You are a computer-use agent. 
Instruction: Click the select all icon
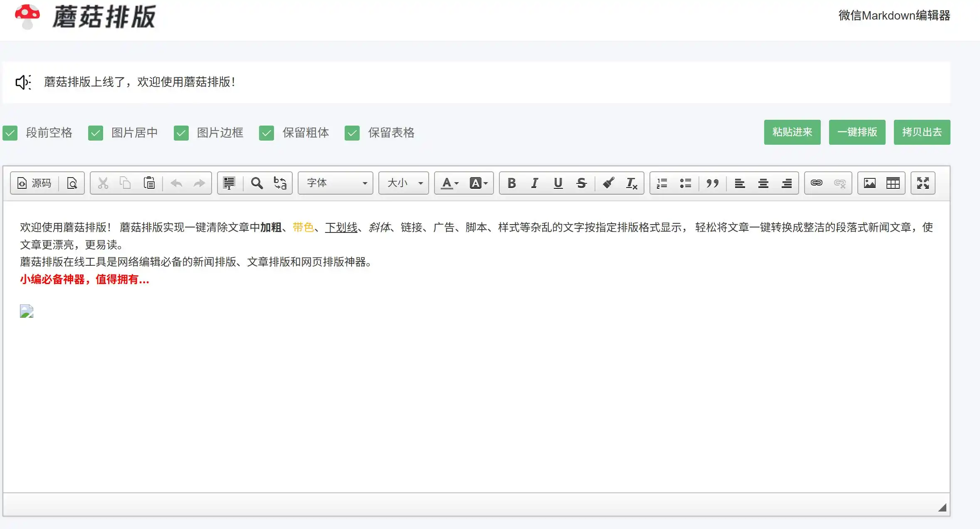[229, 183]
